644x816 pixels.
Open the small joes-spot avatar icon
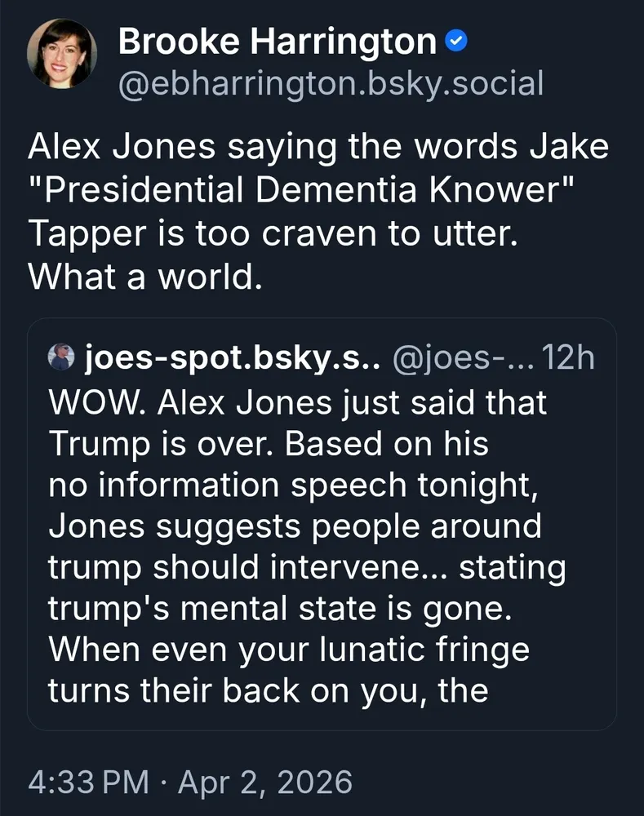[x=60, y=357]
